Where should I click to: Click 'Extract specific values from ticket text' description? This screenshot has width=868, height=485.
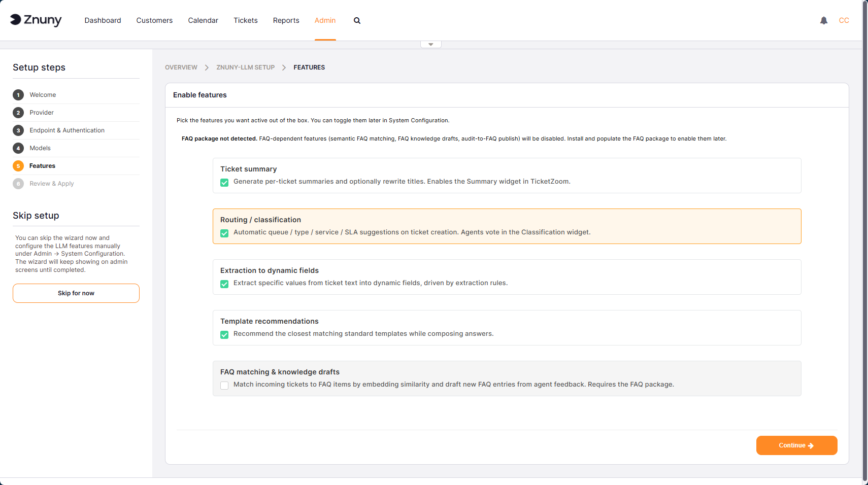pos(371,283)
